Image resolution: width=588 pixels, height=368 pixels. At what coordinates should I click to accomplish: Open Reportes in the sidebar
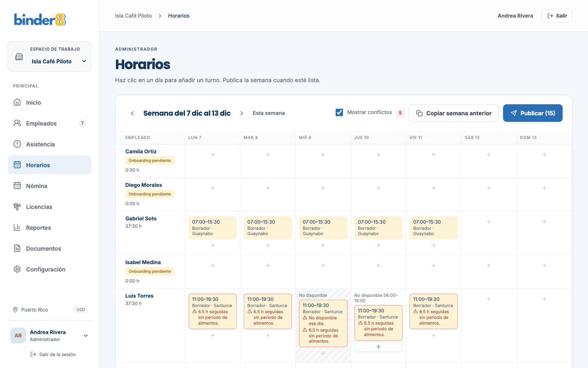tap(49, 227)
